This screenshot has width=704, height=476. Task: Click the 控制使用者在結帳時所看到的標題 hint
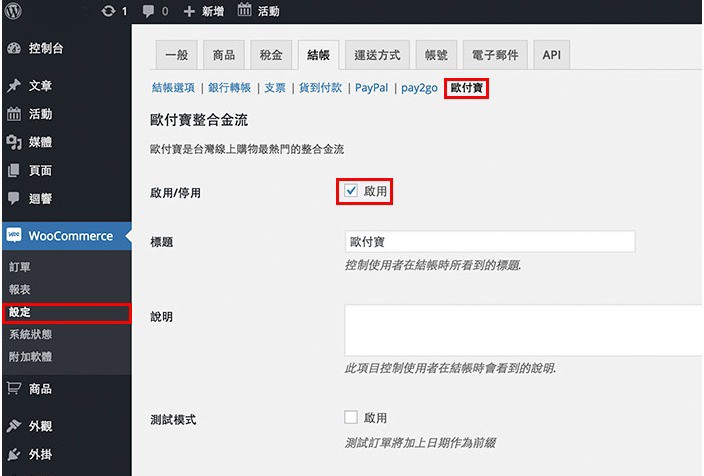point(433,265)
